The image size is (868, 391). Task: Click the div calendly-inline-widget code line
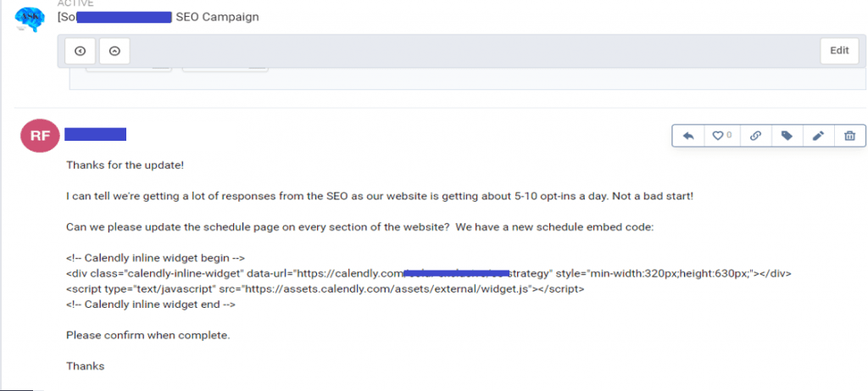tap(428, 274)
